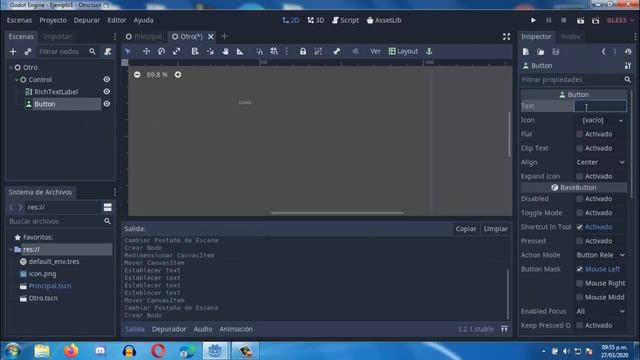Zoom in the viewport with plus icon
640x360 pixels.
178,75
